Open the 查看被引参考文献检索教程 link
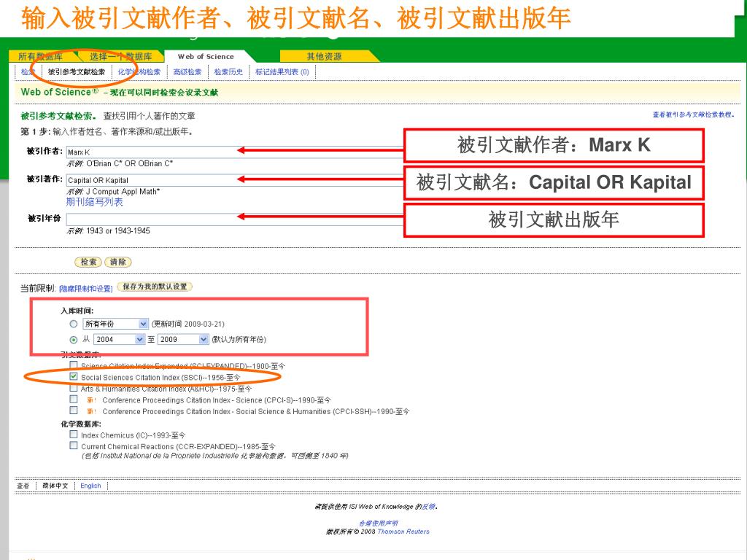This screenshot has width=747, height=560. tap(693, 114)
